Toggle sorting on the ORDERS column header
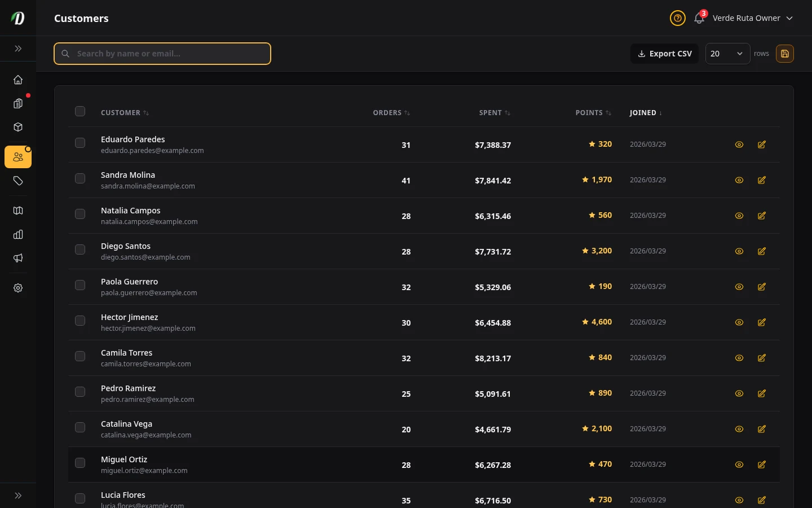The height and width of the screenshot is (508, 812). tap(391, 112)
